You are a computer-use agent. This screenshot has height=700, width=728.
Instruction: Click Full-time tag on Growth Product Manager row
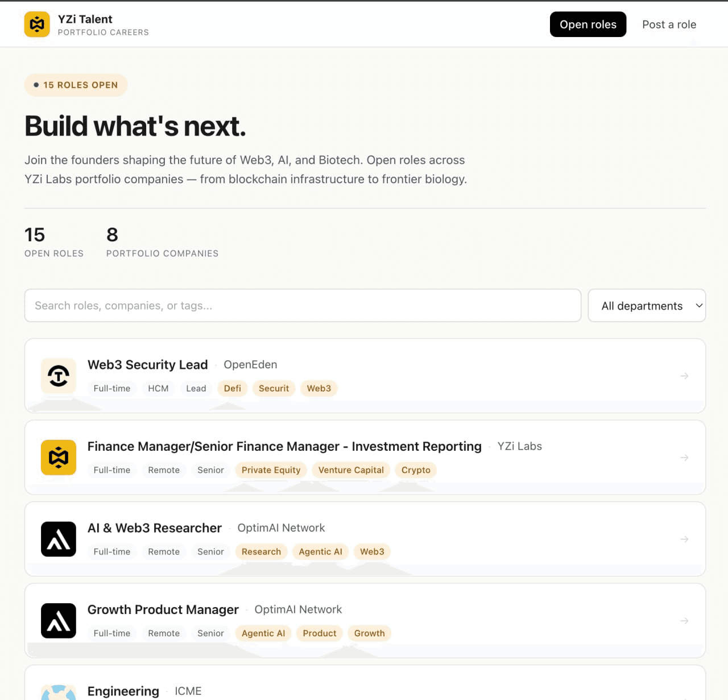[112, 633]
